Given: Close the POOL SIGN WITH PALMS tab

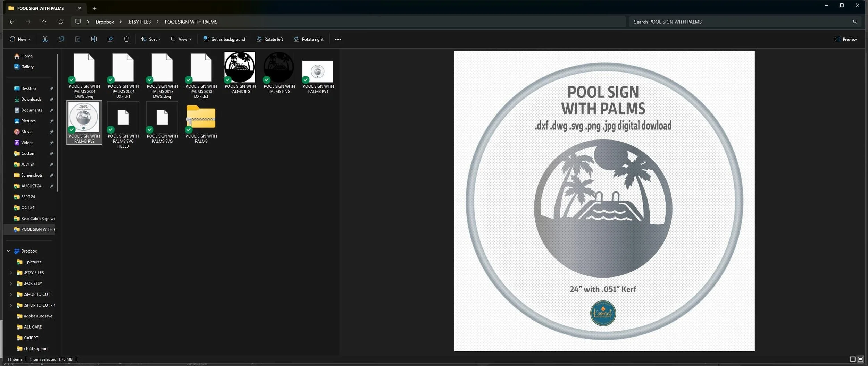Looking at the screenshot, I should click(x=80, y=8).
